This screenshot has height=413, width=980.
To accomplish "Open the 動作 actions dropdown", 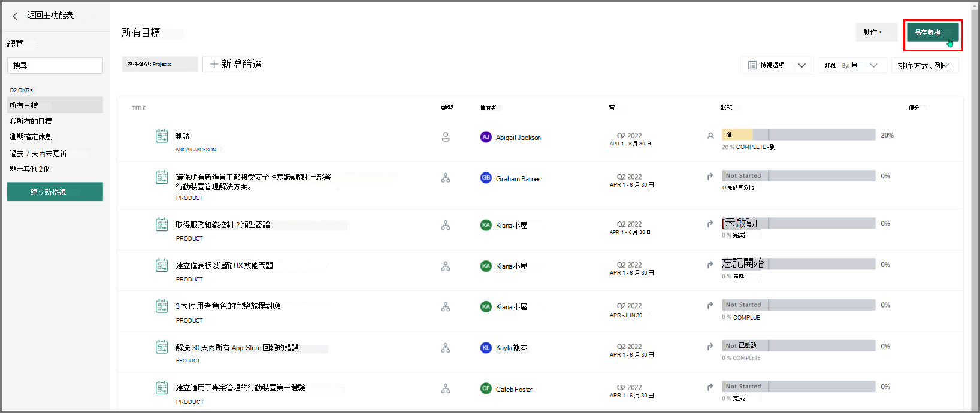I will pyautogui.click(x=876, y=32).
